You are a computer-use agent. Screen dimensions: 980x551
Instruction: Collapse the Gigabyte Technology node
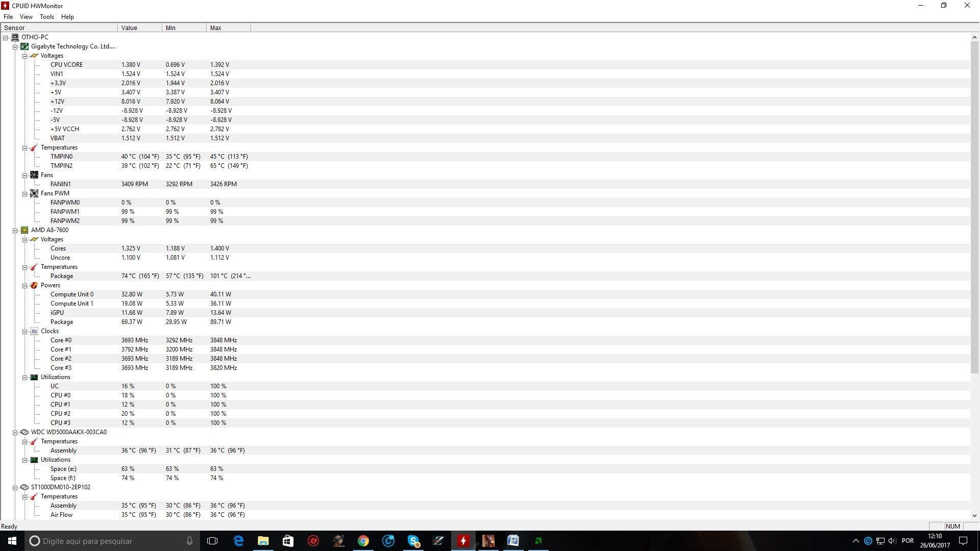(x=15, y=46)
